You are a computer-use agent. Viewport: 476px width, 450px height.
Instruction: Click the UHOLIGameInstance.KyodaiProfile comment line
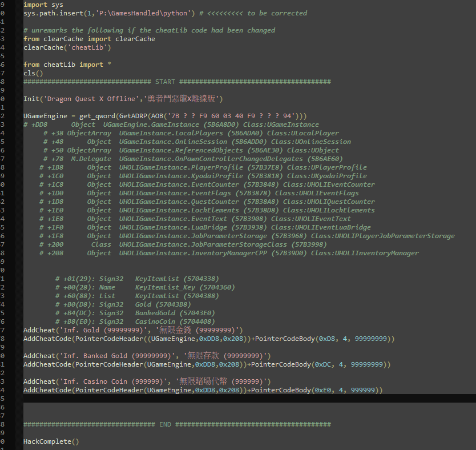[x=203, y=176]
